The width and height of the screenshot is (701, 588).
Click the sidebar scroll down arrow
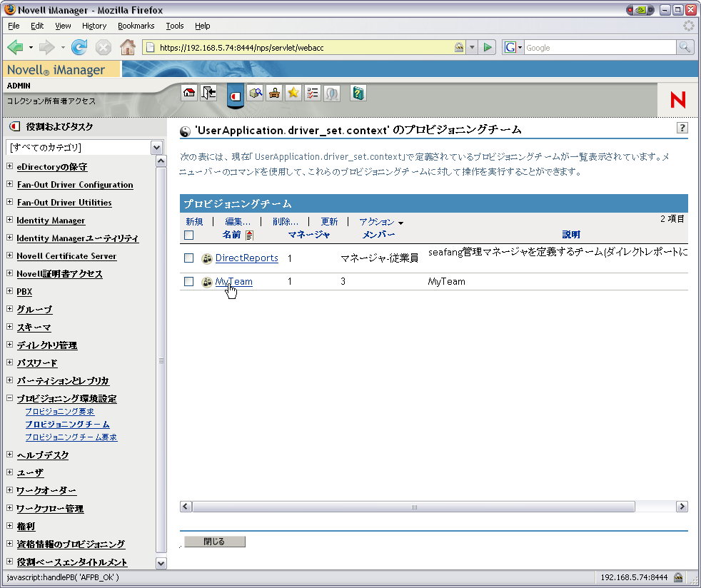click(161, 564)
